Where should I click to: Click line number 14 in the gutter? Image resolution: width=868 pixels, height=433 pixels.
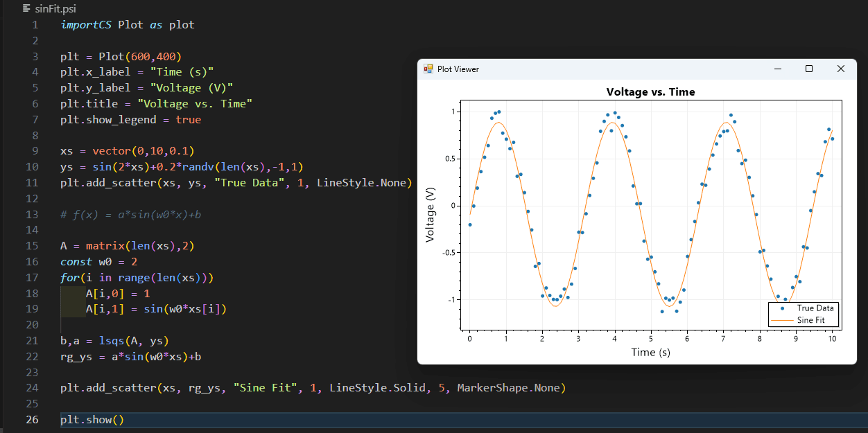[32, 231]
